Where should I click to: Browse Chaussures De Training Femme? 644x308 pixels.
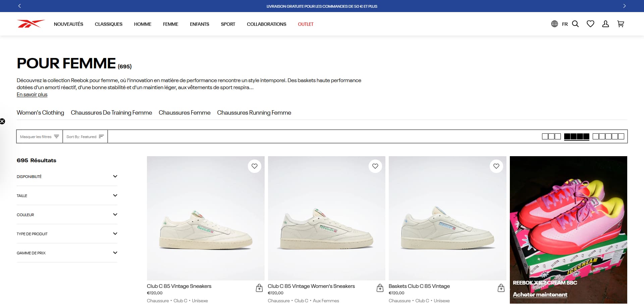(x=111, y=113)
